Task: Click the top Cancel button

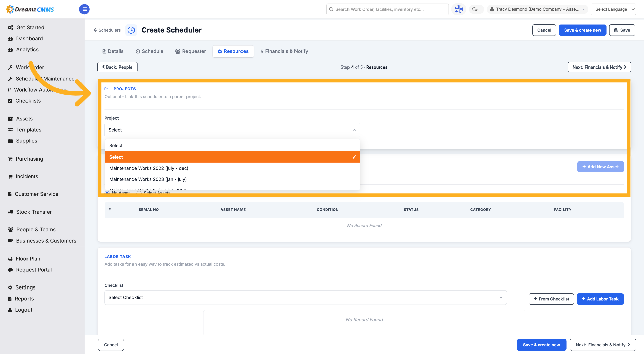Action: click(x=544, y=30)
